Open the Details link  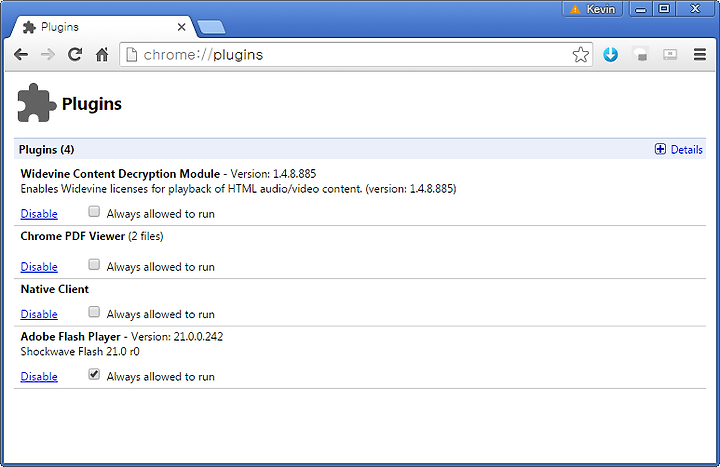click(686, 150)
